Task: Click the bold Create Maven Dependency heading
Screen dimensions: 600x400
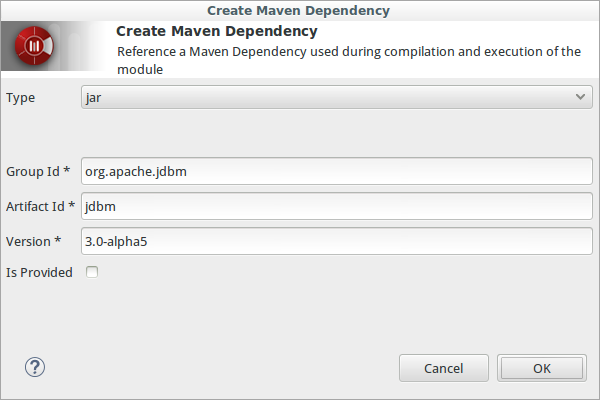Action: coord(217,31)
